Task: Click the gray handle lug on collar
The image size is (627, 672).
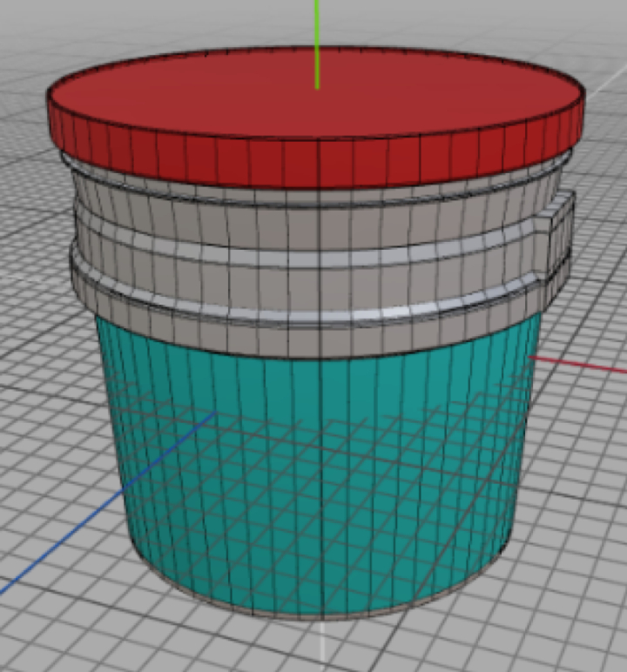Action: click(x=556, y=249)
